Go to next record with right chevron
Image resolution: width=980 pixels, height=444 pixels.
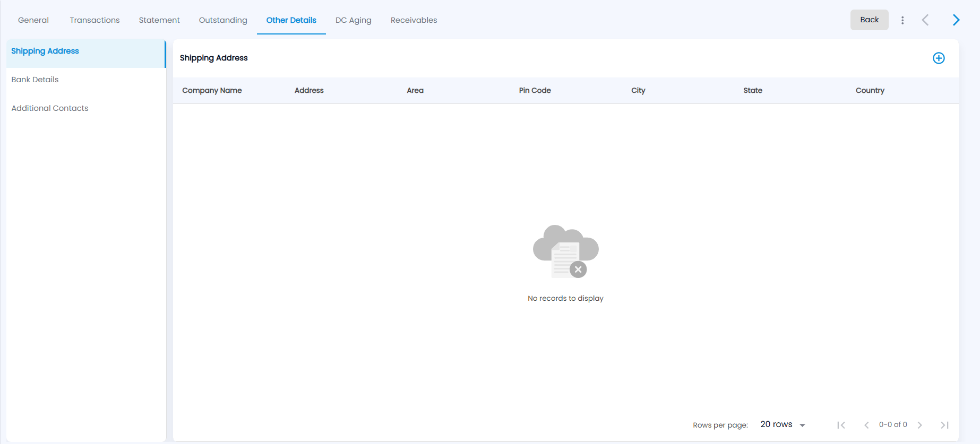956,20
